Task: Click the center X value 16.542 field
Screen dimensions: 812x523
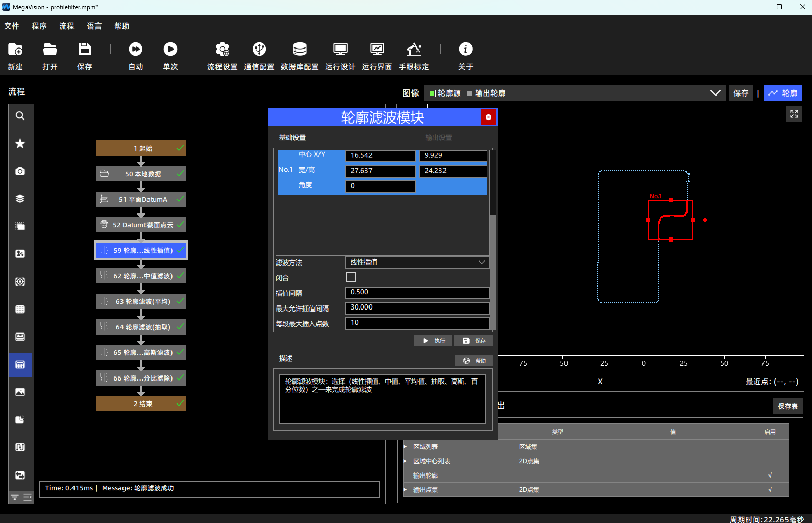Action: (380, 156)
